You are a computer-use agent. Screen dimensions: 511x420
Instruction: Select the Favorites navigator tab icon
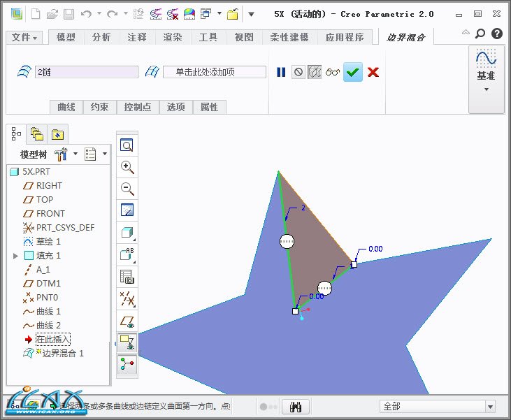58,134
